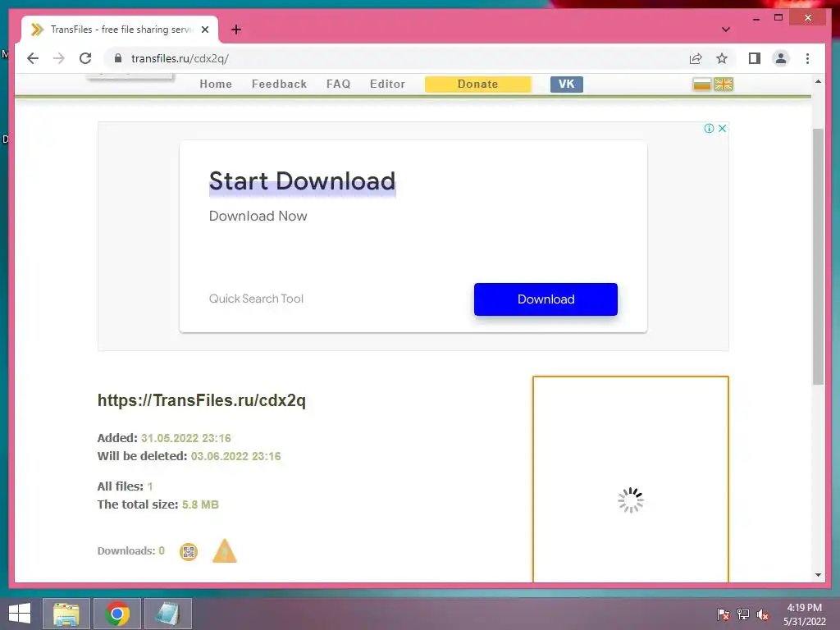The image size is (840, 630).
Task: Bookmark this page with the star
Action: [x=722, y=58]
